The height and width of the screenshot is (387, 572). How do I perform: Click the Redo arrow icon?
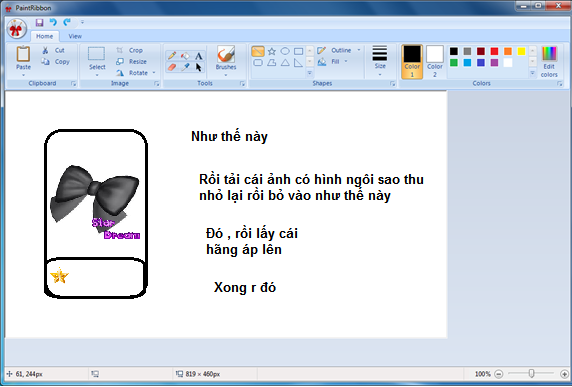click(67, 22)
